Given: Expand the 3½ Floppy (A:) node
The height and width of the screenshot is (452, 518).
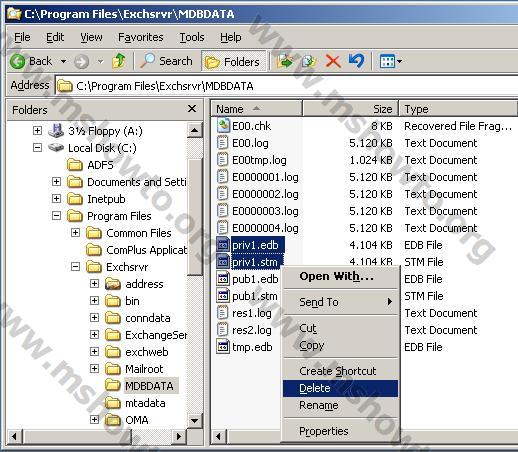Looking at the screenshot, I should (x=37, y=130).
